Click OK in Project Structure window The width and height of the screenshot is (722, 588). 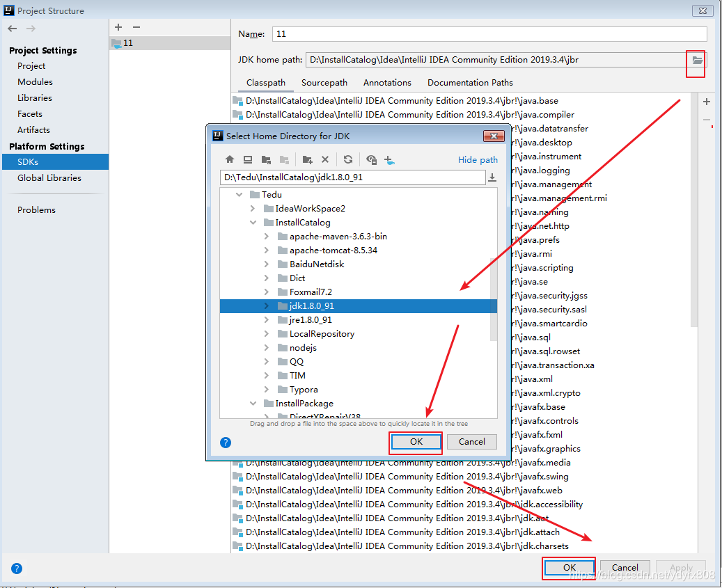click(x=570, y=568)
